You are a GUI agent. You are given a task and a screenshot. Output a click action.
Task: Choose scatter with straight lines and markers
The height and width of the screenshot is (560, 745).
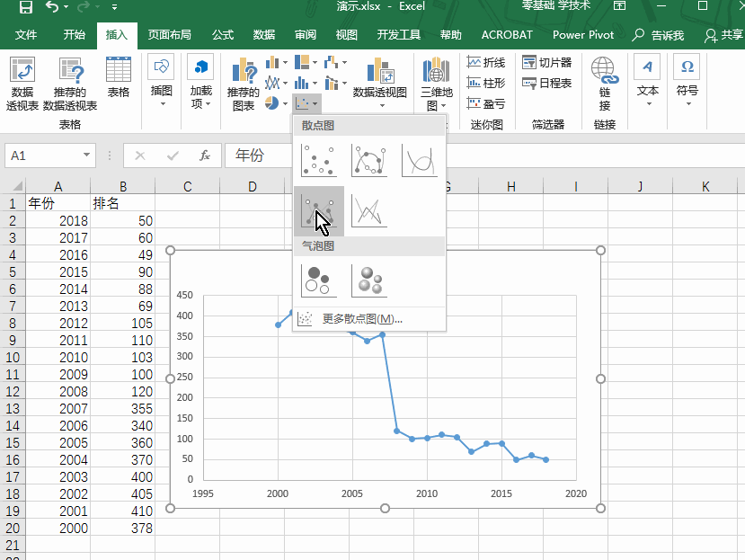[319, 211]
